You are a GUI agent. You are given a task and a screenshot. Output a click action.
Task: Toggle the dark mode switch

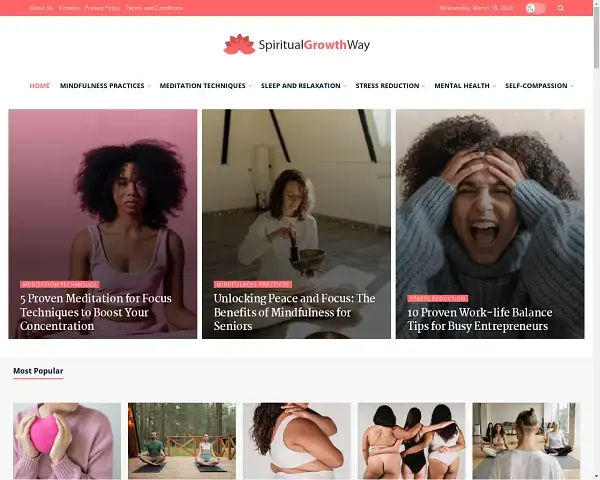(535, 8)
